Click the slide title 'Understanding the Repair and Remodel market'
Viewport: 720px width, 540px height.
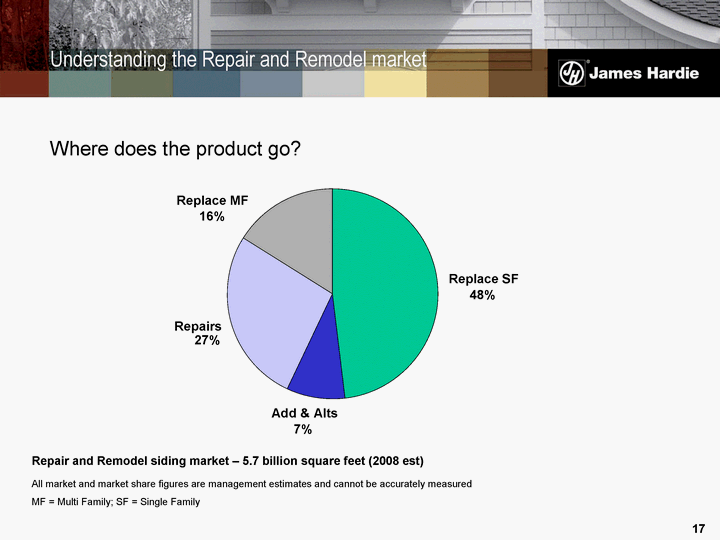pos(238,60)
